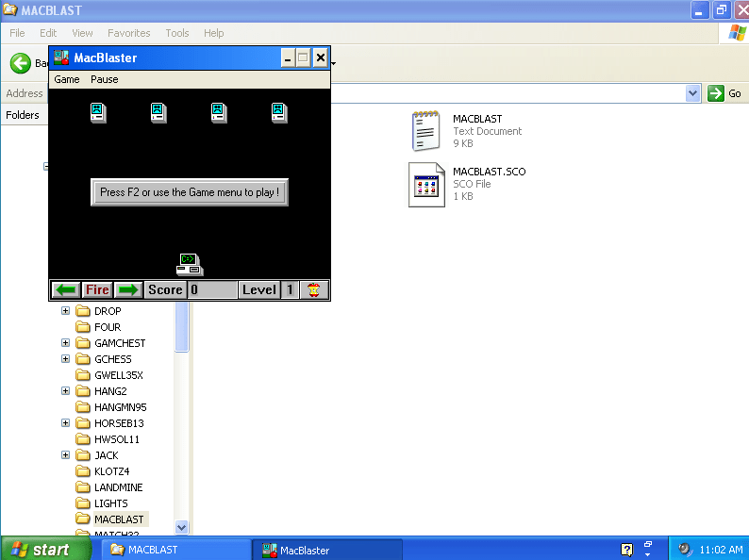Screen dimensions: 749x560
Task: Click the green left arrow move button
Action: coord(65,290)
